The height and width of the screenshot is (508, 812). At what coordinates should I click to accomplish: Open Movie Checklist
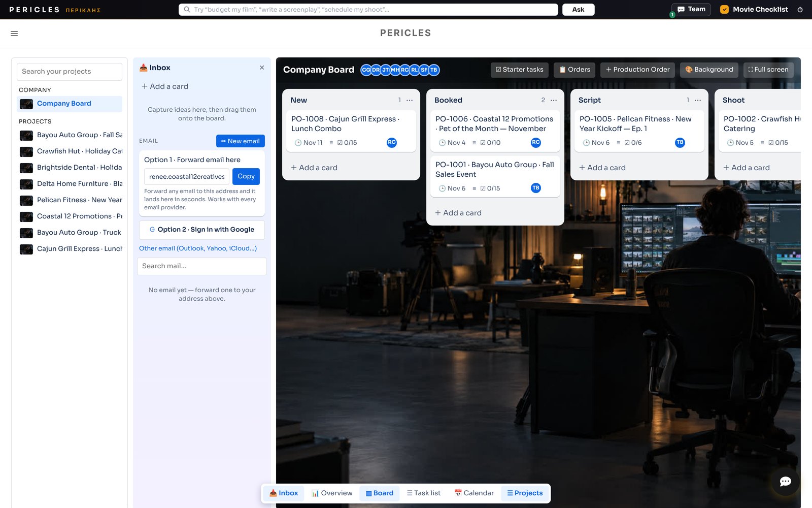point(754,10)
